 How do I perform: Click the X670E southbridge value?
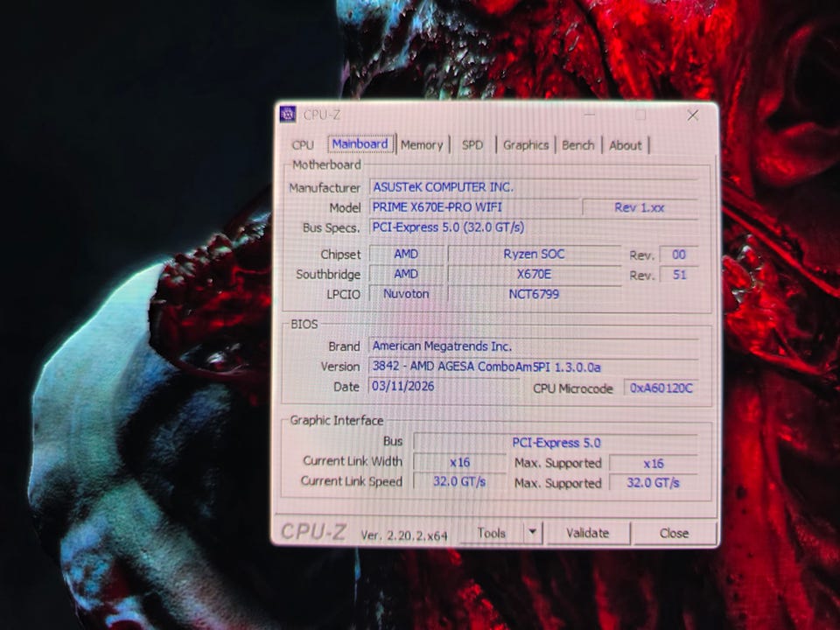534,274
